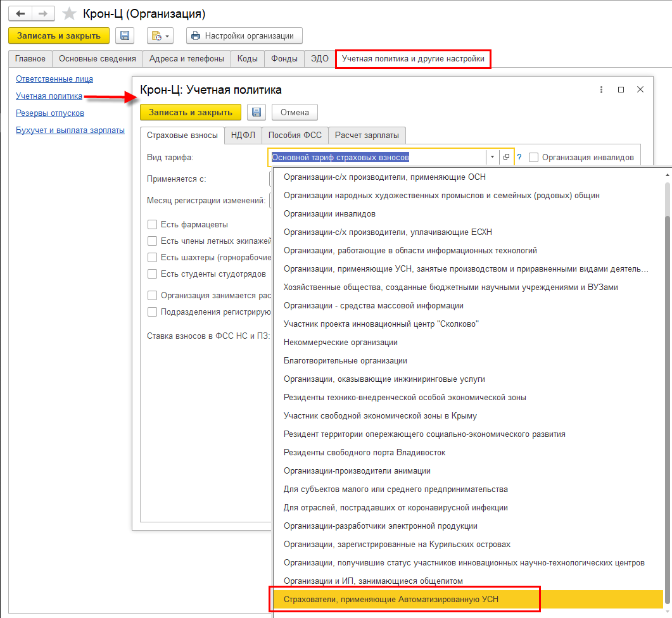Click Записать и закрыть in organization form
Viewport: 672px width, 618px height.
pyautogui.click(x=59, y=35)
